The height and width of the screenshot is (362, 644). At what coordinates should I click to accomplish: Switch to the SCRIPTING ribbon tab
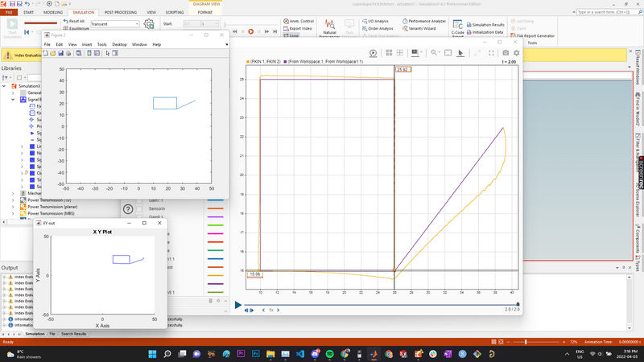coord(175,12)
